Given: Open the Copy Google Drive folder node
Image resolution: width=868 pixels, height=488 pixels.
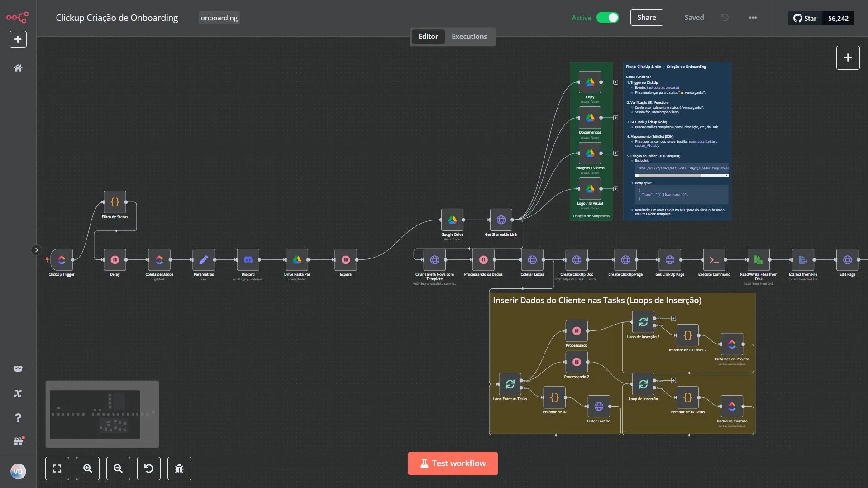Looking at the screenshot, I should click(590, 82).
